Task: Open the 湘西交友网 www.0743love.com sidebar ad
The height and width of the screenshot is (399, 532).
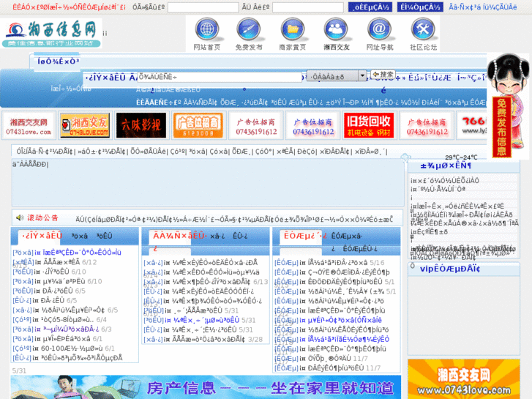Action: [464, 379]
